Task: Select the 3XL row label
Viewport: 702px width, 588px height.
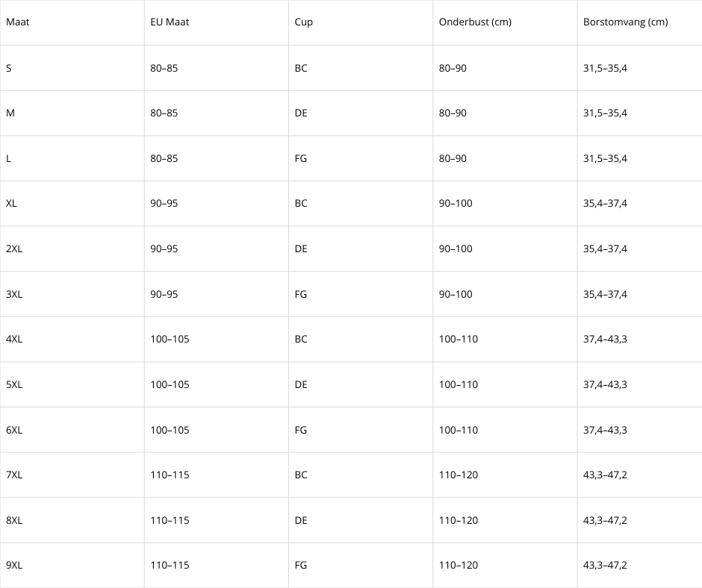Action: [x=72, y=294]
